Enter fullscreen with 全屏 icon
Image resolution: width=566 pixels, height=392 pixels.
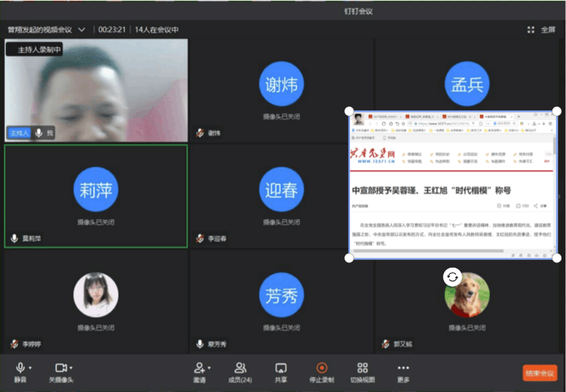pos(531,30)
